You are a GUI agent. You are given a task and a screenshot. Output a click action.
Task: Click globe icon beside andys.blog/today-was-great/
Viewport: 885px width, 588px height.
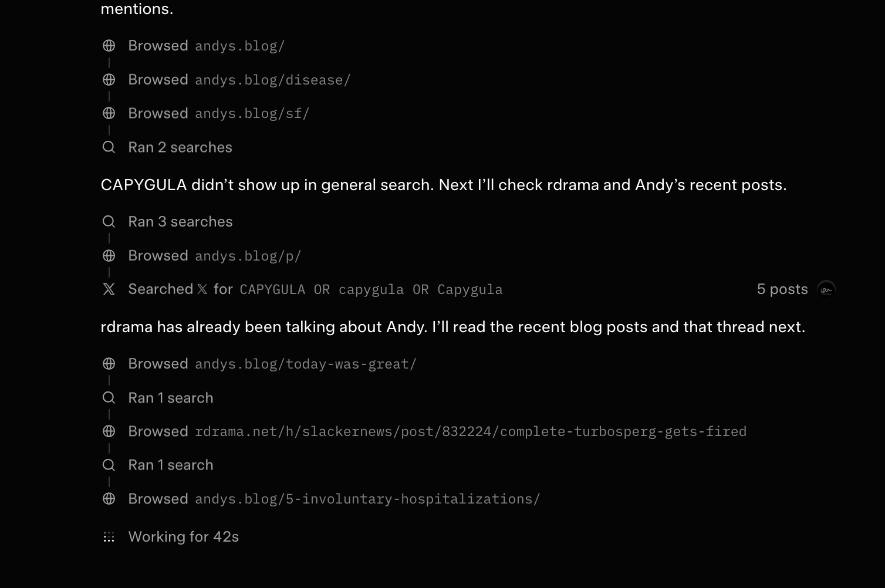click(x=109, y=364)
